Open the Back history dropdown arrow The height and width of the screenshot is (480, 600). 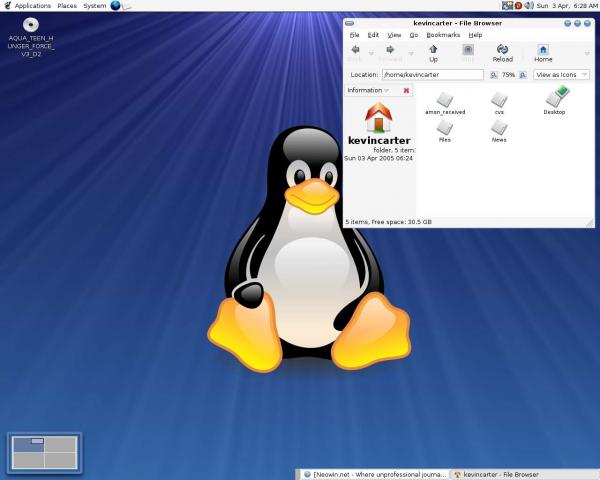click(370, 52)
